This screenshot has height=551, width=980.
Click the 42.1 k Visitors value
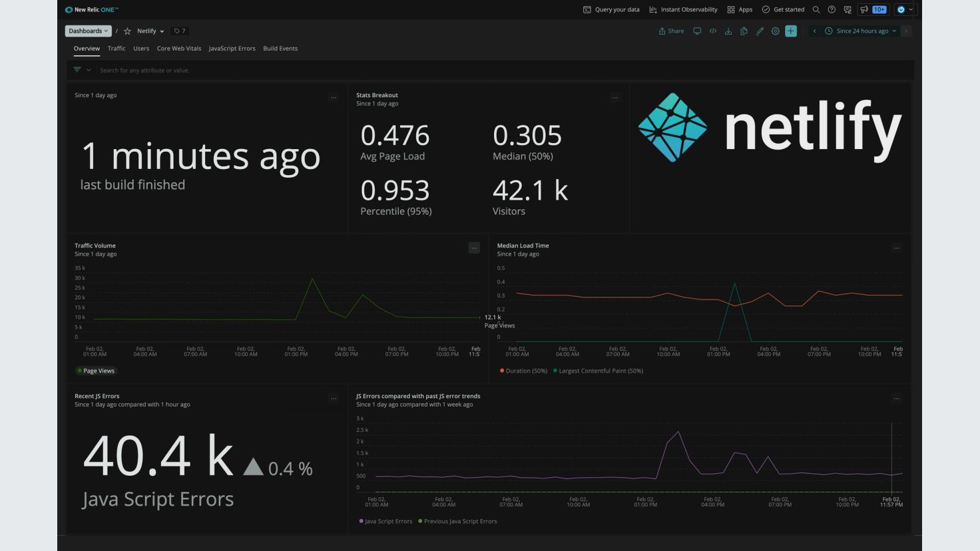(x=530, y=191)
